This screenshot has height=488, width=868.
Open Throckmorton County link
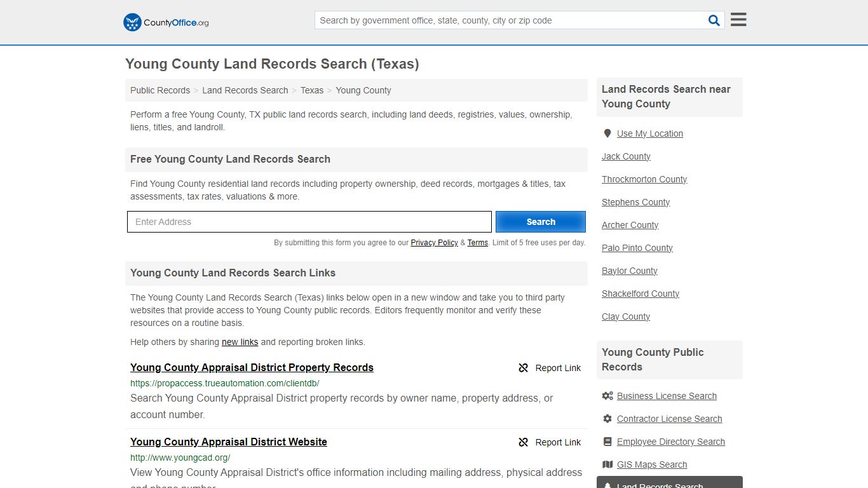644,179
